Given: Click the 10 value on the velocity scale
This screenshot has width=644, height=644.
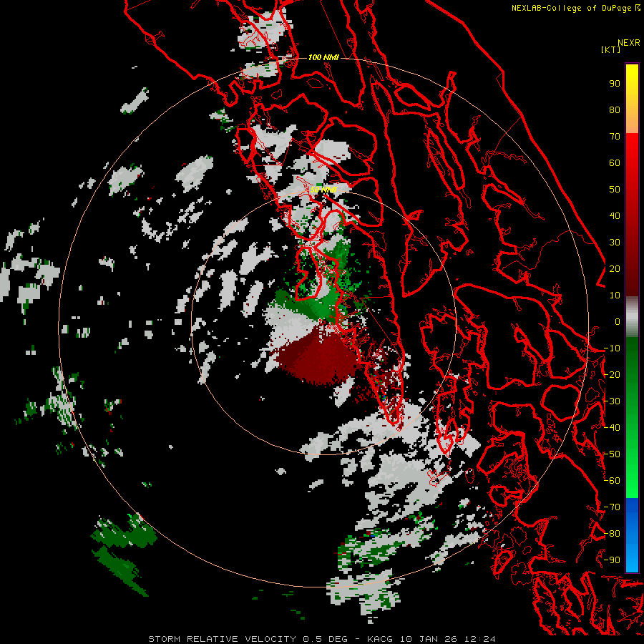Looking at the screenshot, I should tap(615, 296).
